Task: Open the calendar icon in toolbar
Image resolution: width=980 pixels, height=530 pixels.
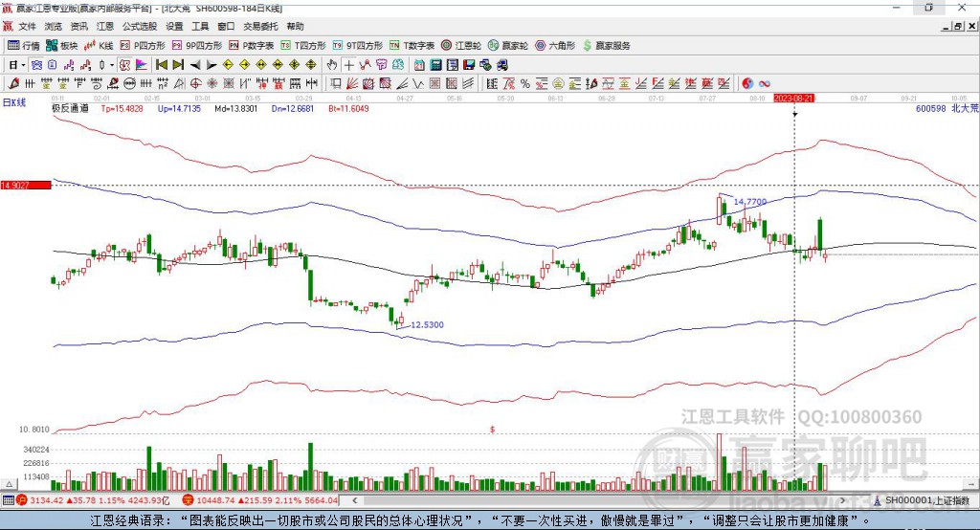Action: click(x=419, y=65)
